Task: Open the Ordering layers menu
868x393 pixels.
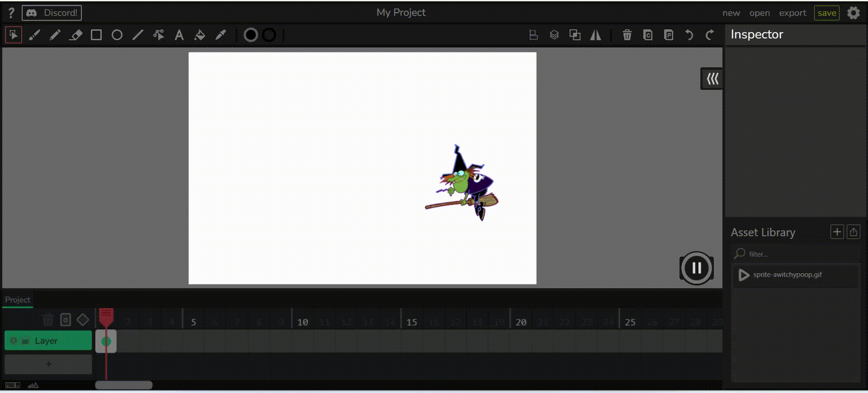Action: tap(554, 35)
